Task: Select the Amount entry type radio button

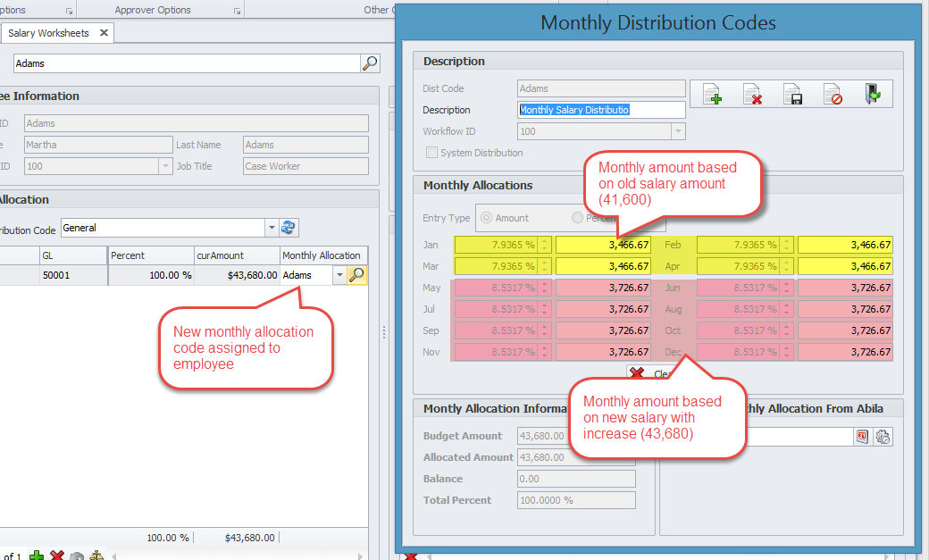Action: 487,218
